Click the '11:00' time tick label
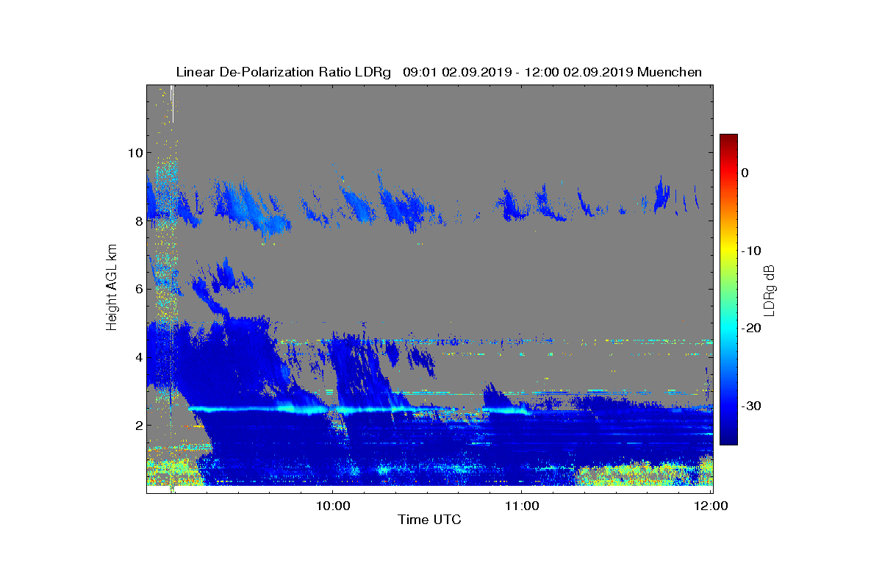882x588 pixels. pos(522,506)
